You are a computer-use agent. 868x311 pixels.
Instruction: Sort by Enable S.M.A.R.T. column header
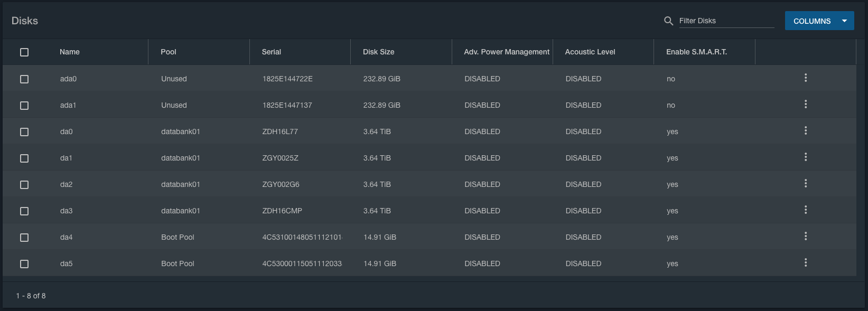pos(697,52)
